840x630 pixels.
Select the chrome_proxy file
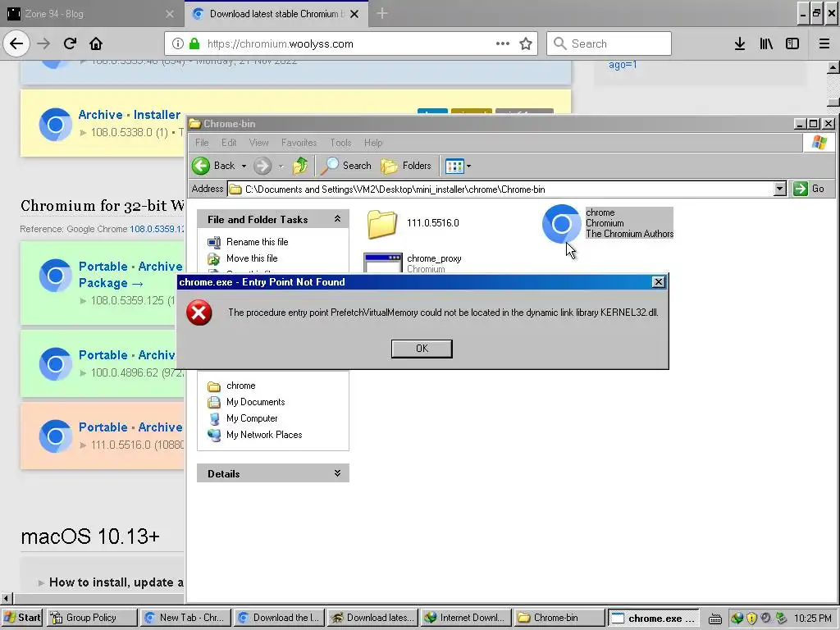[413, 262]
